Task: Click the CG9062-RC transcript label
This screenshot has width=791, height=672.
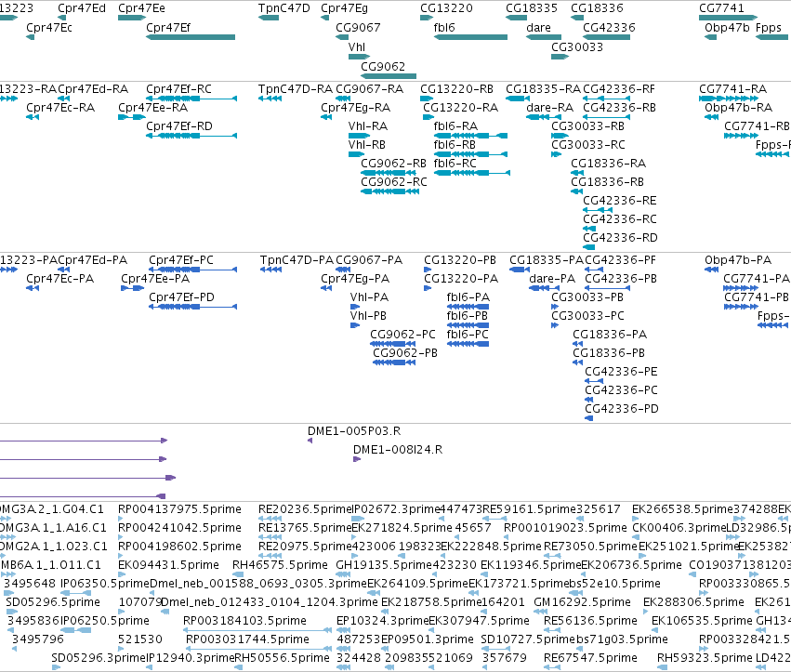Action: click(394, 181)
